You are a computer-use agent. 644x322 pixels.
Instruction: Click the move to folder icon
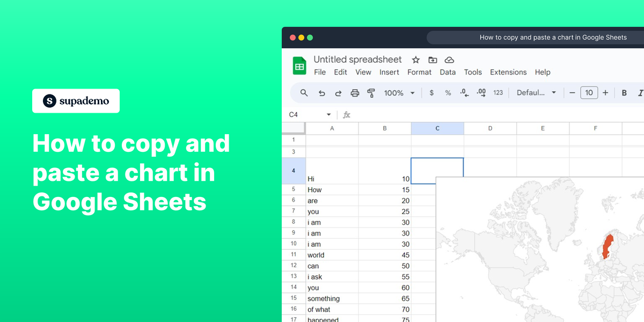433,60
